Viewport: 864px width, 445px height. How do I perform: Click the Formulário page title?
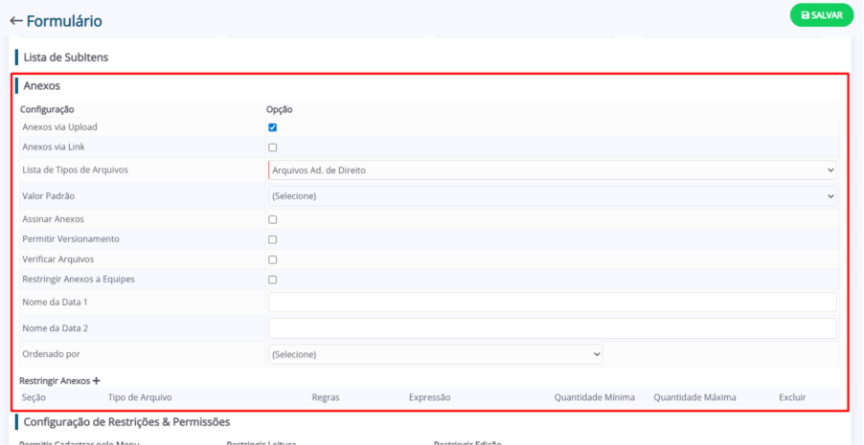click(x=64, y=21)
